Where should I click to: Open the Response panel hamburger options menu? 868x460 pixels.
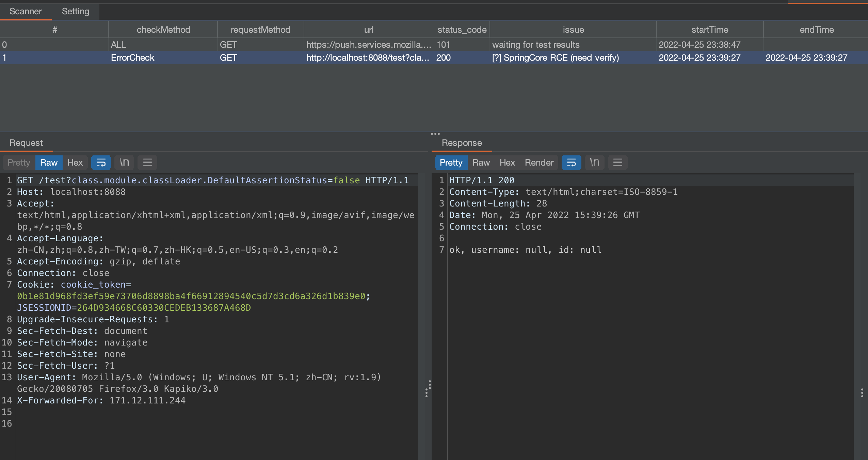pos(617,163)
